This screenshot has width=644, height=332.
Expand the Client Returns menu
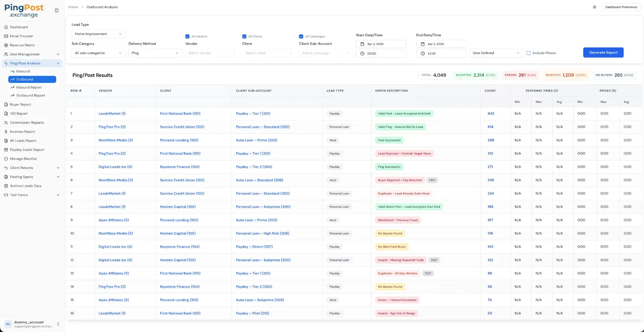(32, 168)
